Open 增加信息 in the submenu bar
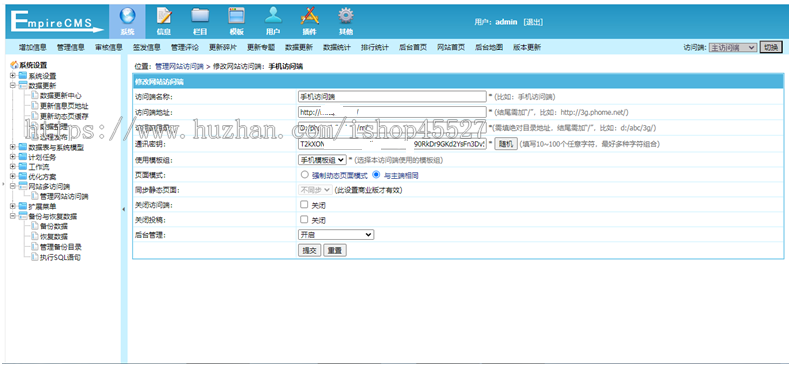The width and height of the screenshot is (791, 366). point(33,47)
